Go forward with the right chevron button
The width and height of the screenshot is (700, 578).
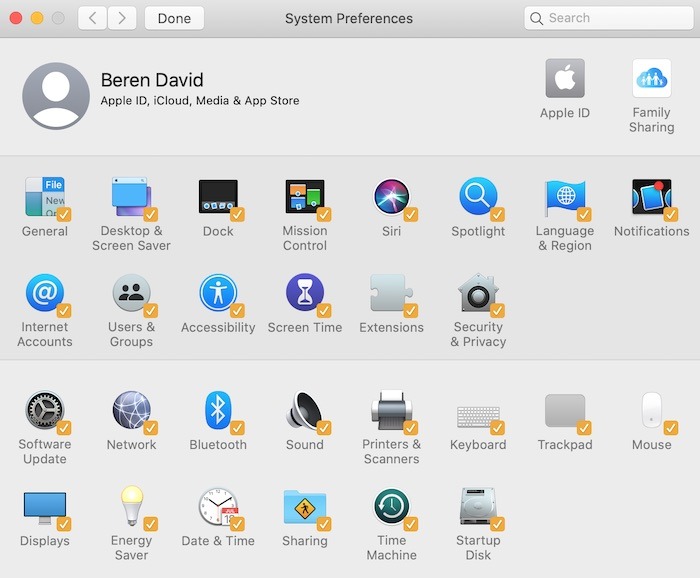tap(121, 18)
